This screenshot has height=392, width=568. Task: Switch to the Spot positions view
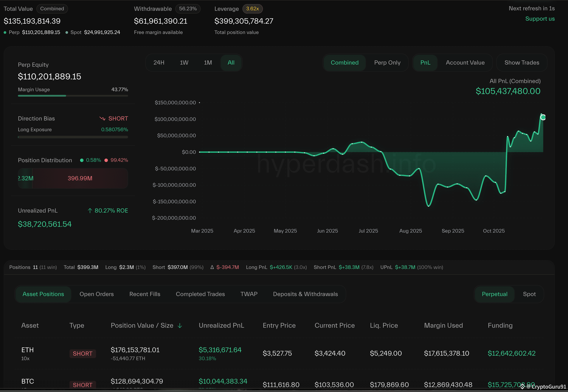click(529, 294)
